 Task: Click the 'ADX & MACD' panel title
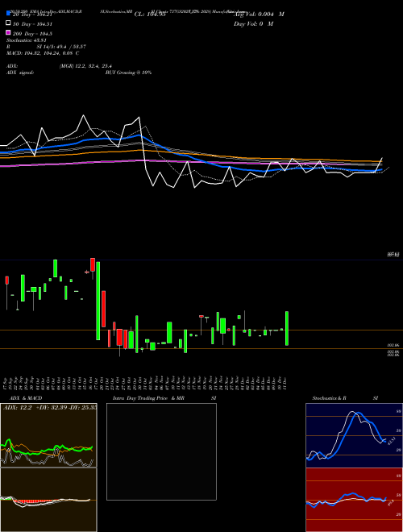pos(26,398)
